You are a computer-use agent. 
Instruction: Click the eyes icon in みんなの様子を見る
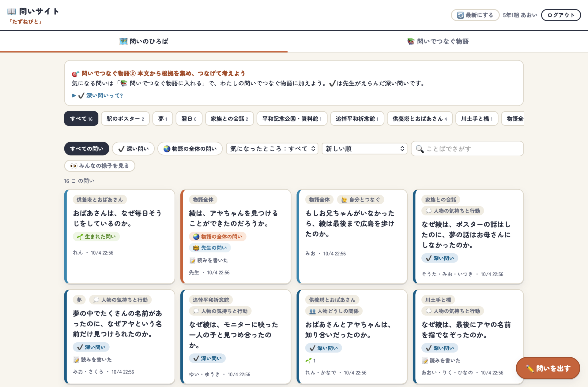coord(73,166)
